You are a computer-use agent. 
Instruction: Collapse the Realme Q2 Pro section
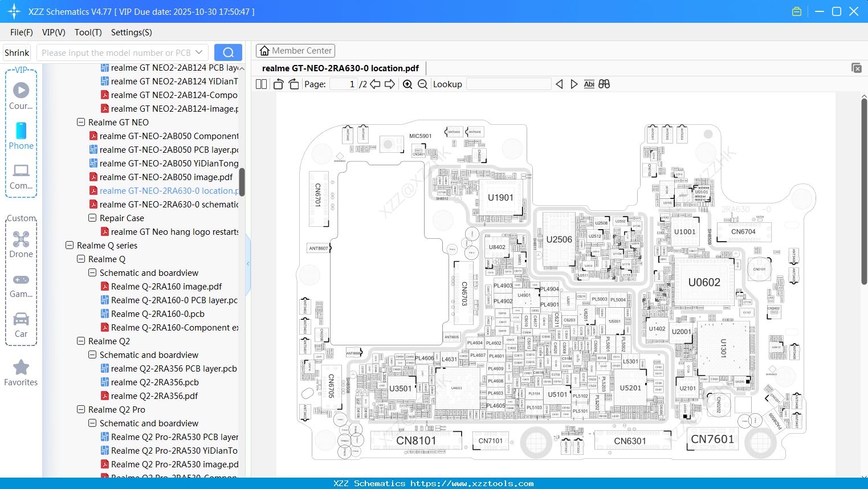[x=80, y=409]
